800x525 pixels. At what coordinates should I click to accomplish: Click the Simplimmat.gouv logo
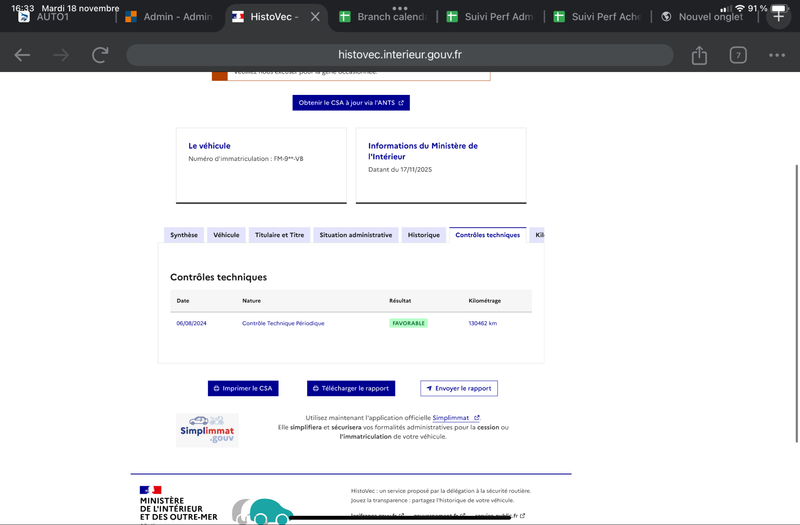click(x=207, y=429)
